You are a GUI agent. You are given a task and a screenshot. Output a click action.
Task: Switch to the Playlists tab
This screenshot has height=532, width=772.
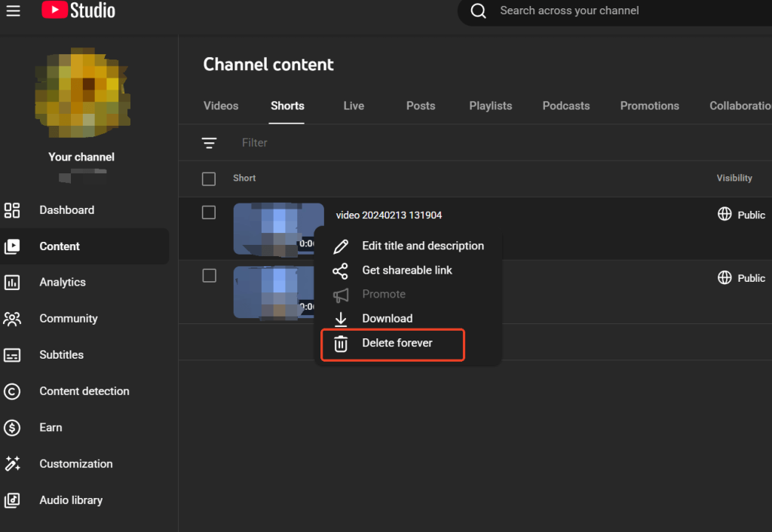pos(490,106)
